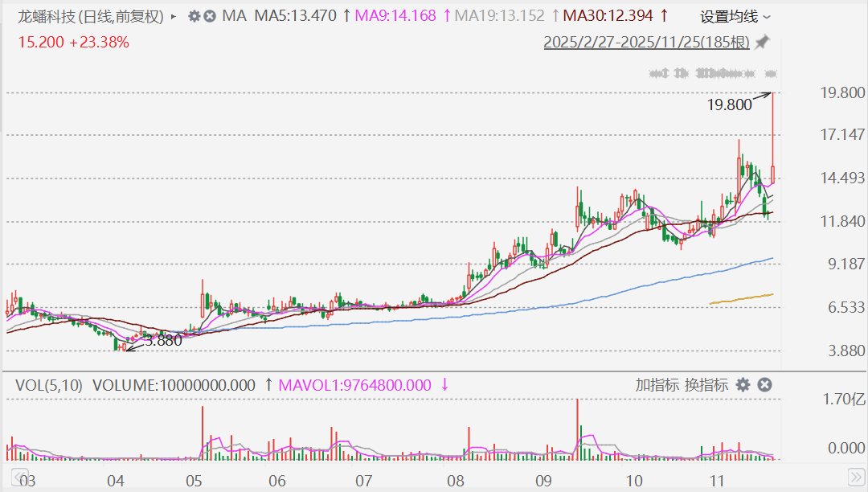Open volume indicator settings gear

pos(743,385)
